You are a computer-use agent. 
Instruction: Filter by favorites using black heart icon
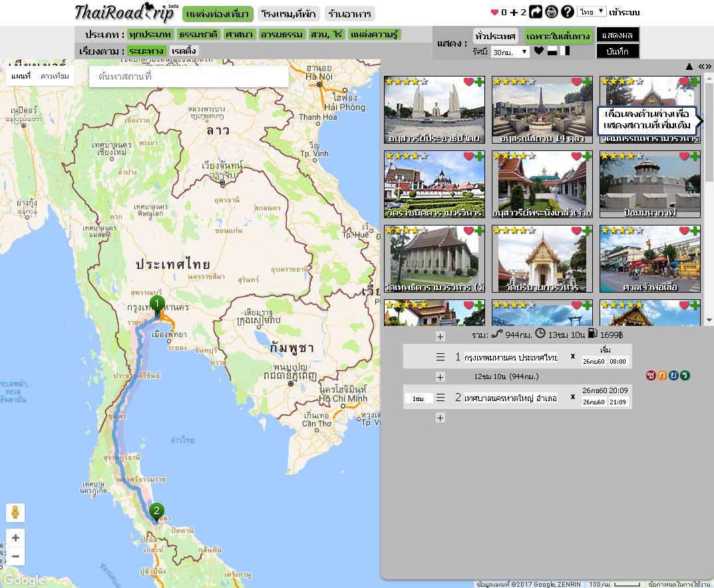[x=539, y=51]
